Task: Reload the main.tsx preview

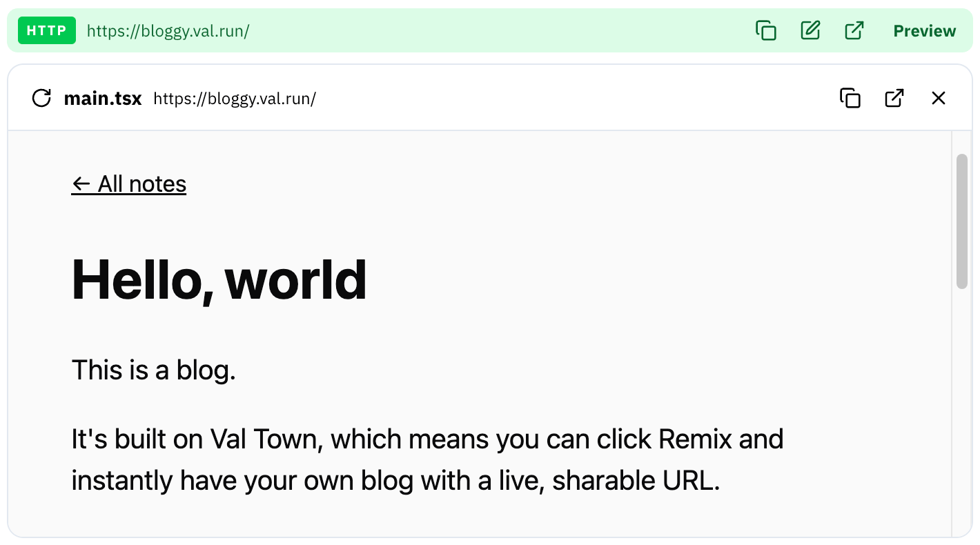Action: coord(41,98)
